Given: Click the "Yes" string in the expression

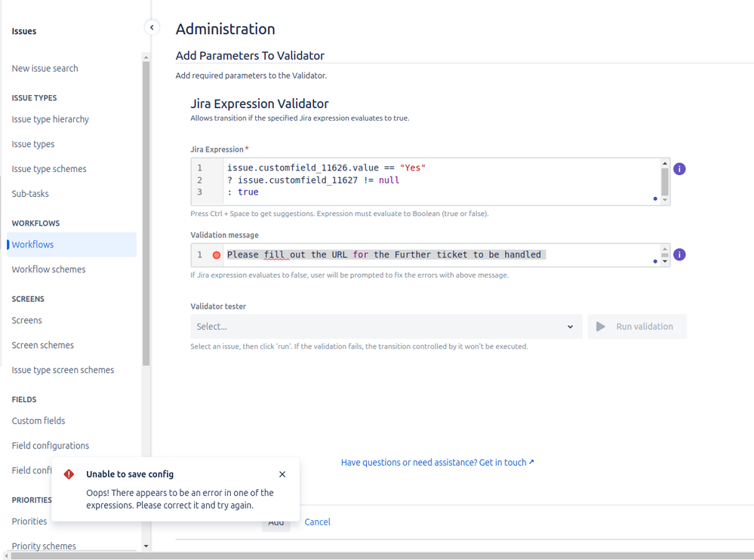Looking at the screenshot, I should coord(413,168).
